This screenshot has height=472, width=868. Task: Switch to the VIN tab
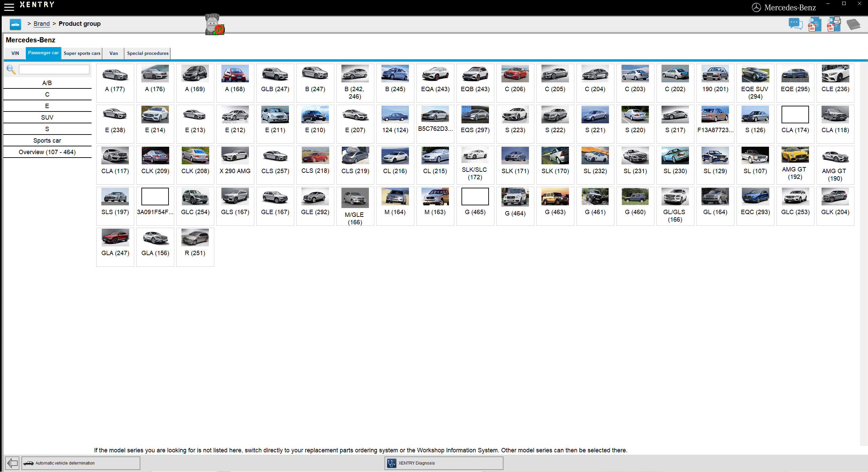15,53
